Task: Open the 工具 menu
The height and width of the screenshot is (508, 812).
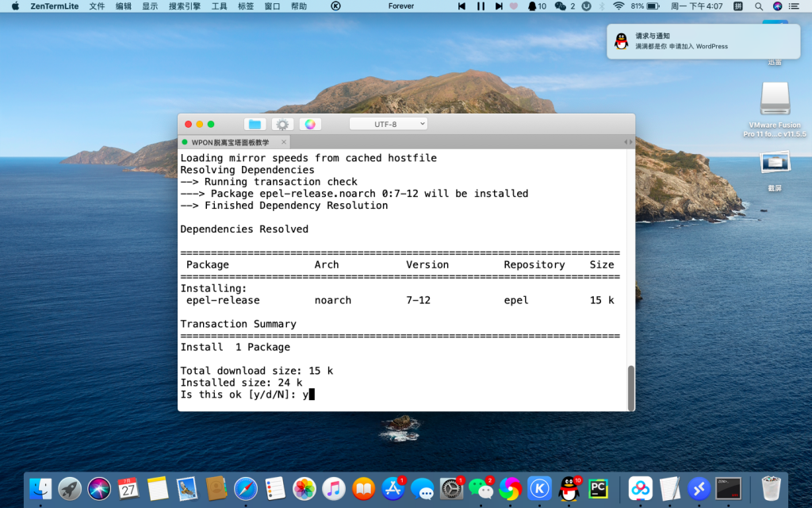Action: pos(219,6)
